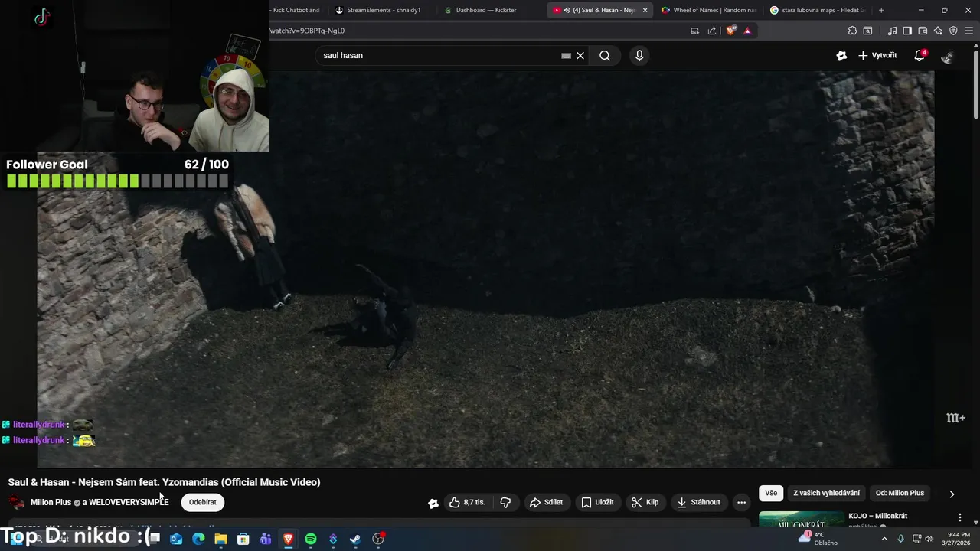Viewport: 980px width, 551px height.
Task: Click the page search icon in the toolbar
Action: [867, 31]
